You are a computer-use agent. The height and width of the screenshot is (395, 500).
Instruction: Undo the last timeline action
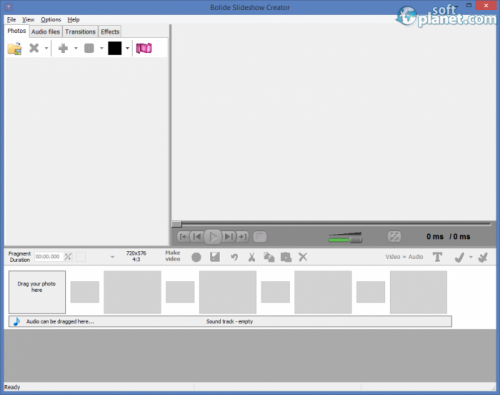click(x=234, y=257)
